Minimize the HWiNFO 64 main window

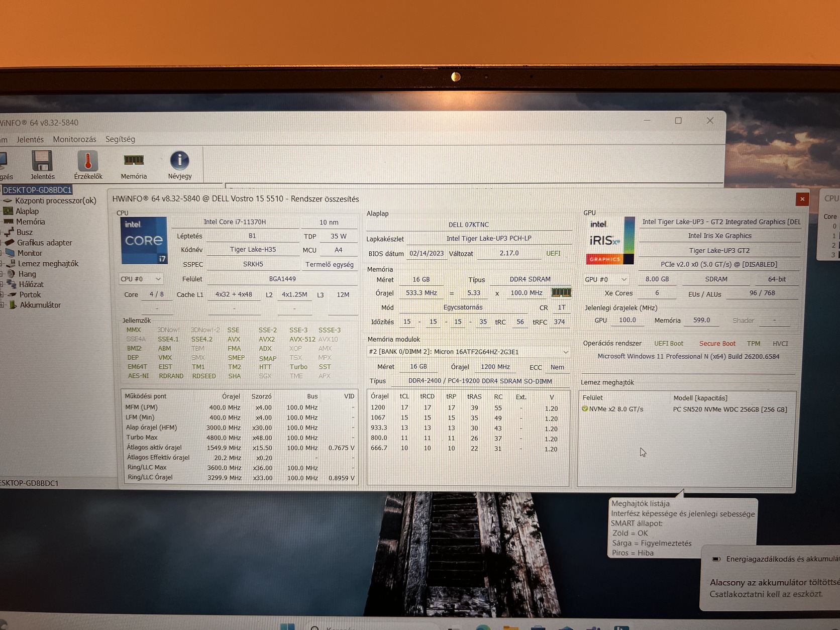(647, 121)
